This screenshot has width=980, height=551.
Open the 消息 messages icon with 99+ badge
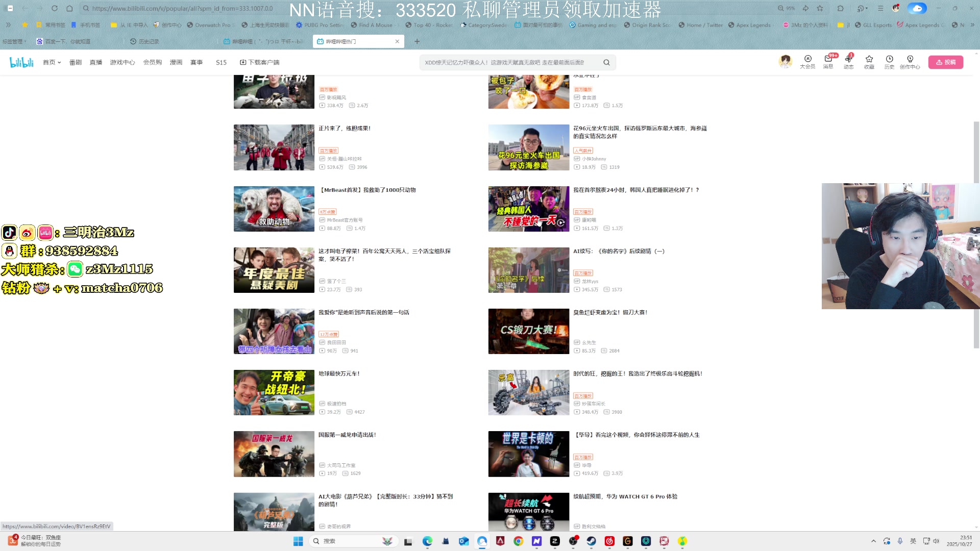pos(828,61)
